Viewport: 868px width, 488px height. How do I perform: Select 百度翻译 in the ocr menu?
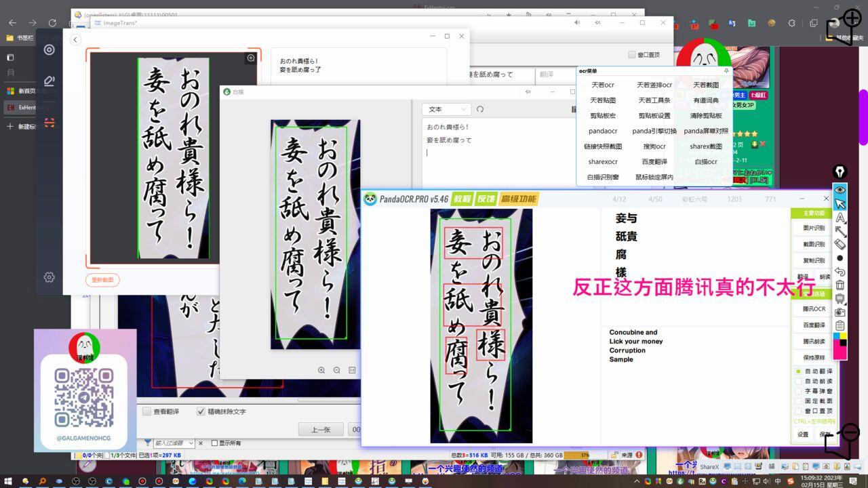[654, 162]
